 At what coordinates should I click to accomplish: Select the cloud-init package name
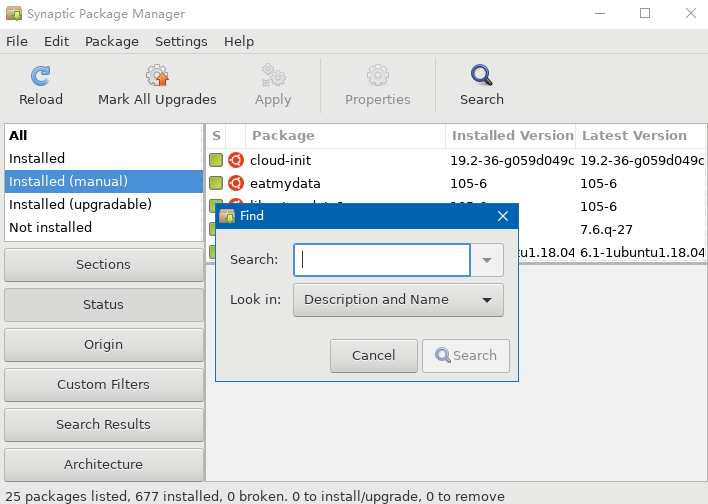point(280,160)
